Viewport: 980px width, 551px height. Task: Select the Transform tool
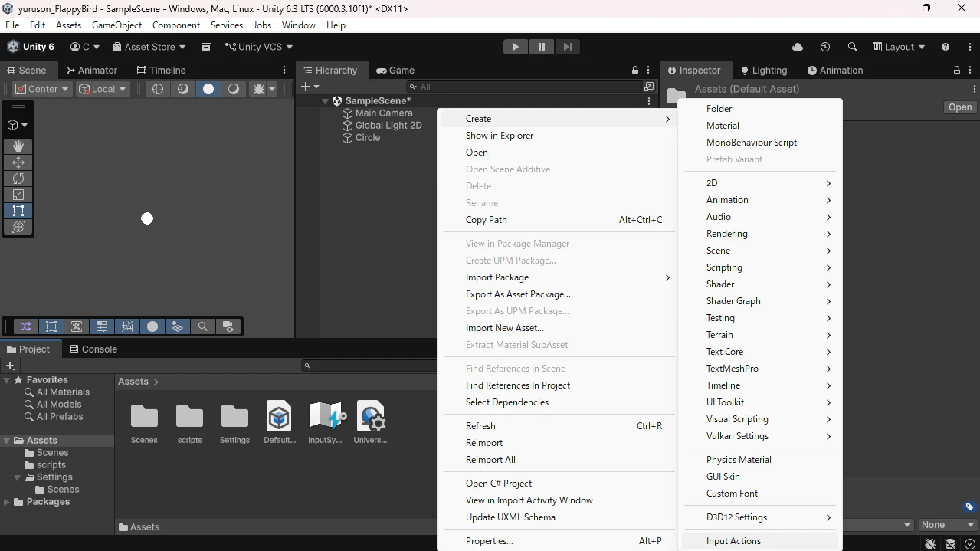(x=18, y=227)
